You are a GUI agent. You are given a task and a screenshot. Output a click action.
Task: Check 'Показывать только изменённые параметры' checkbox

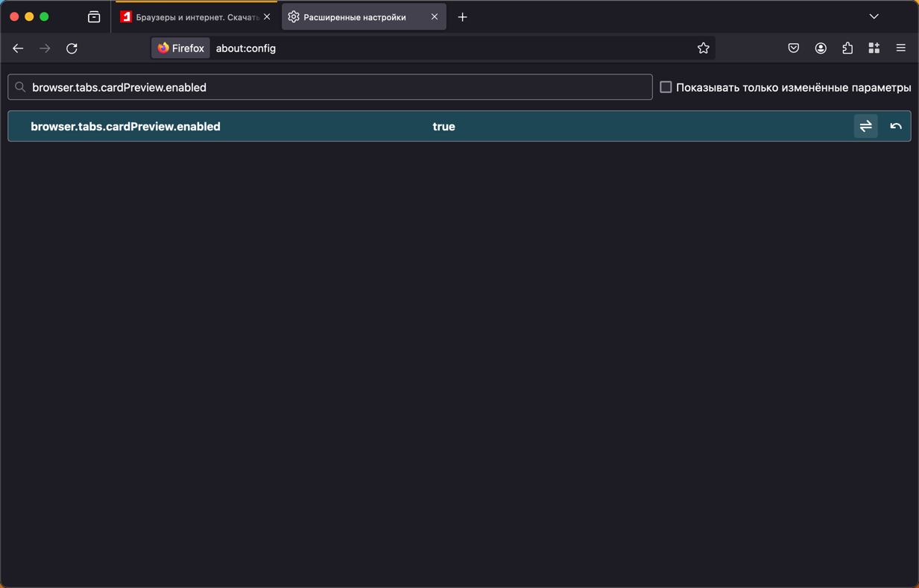(x=666, y=87)
